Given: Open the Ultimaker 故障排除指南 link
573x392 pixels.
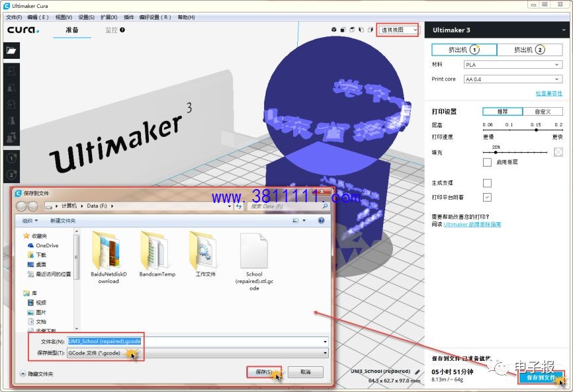Looking at the screenshot, I should pos(472,224).
